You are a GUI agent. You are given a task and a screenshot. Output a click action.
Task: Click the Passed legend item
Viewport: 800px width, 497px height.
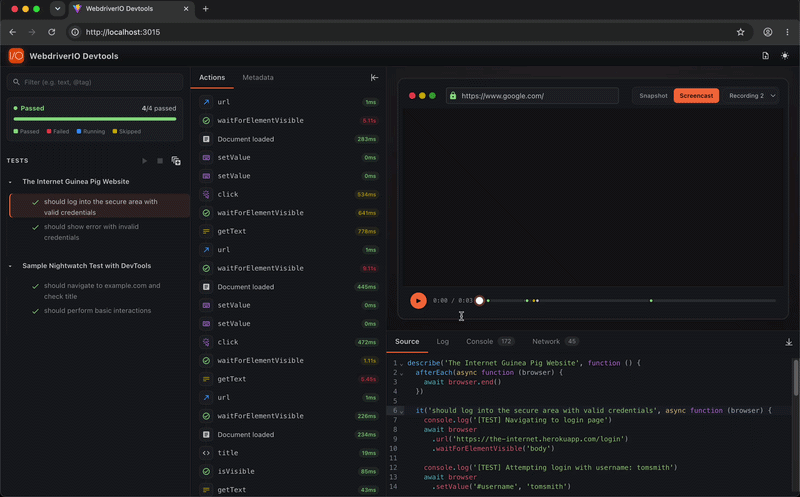pyautogui.click(x=26, y=131)
